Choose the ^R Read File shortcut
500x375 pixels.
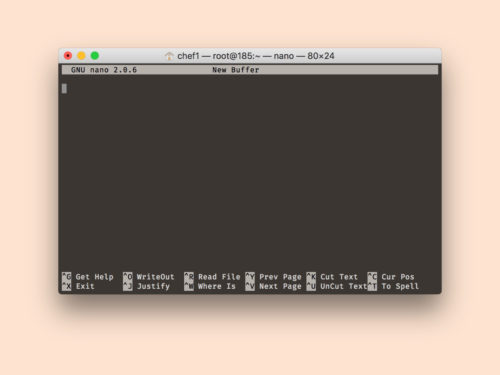[x=212, y=277]
